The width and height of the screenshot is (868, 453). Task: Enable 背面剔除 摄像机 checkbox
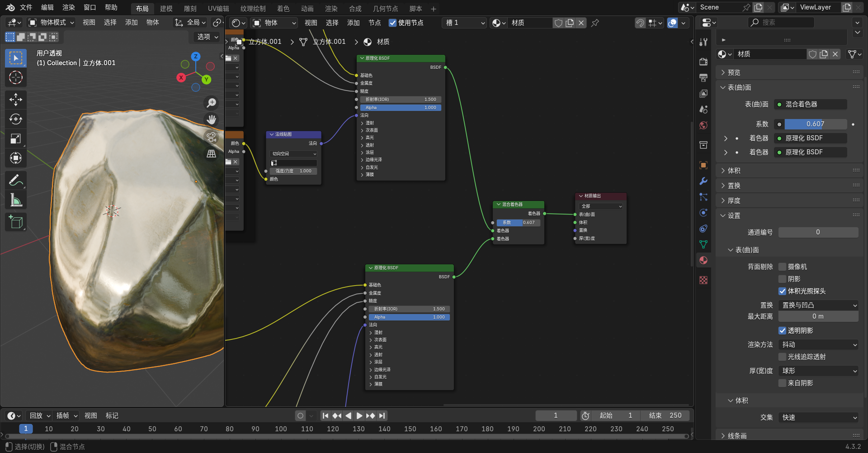click(782, 267)
